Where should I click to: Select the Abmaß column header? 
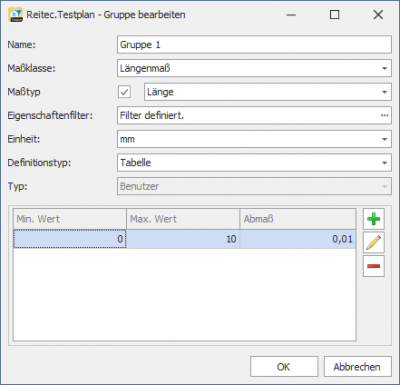tap(298, 219)
